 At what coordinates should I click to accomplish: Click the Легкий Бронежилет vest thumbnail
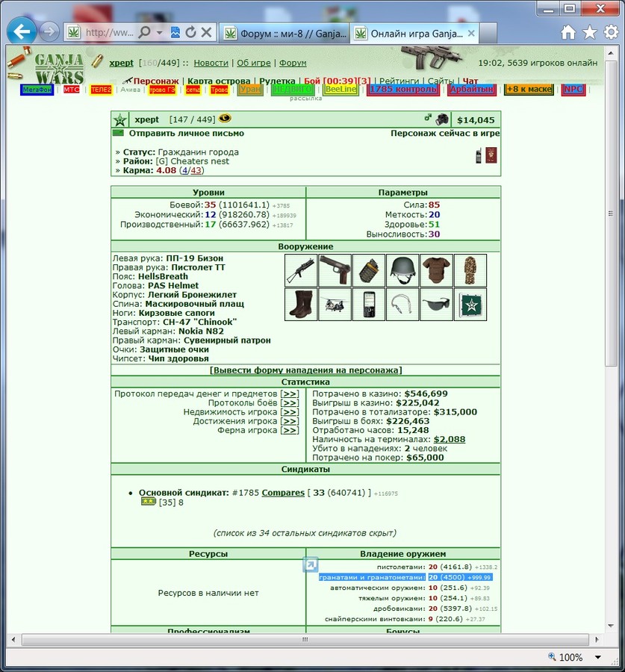coord(436,270)
